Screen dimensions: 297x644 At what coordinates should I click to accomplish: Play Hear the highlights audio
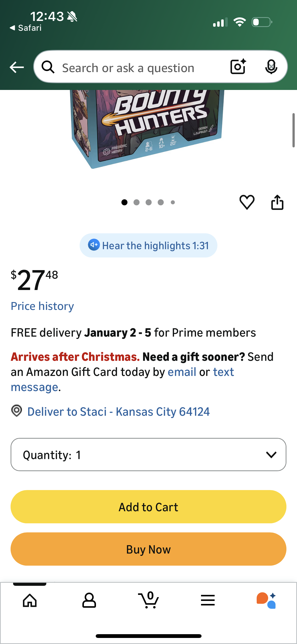148,245
